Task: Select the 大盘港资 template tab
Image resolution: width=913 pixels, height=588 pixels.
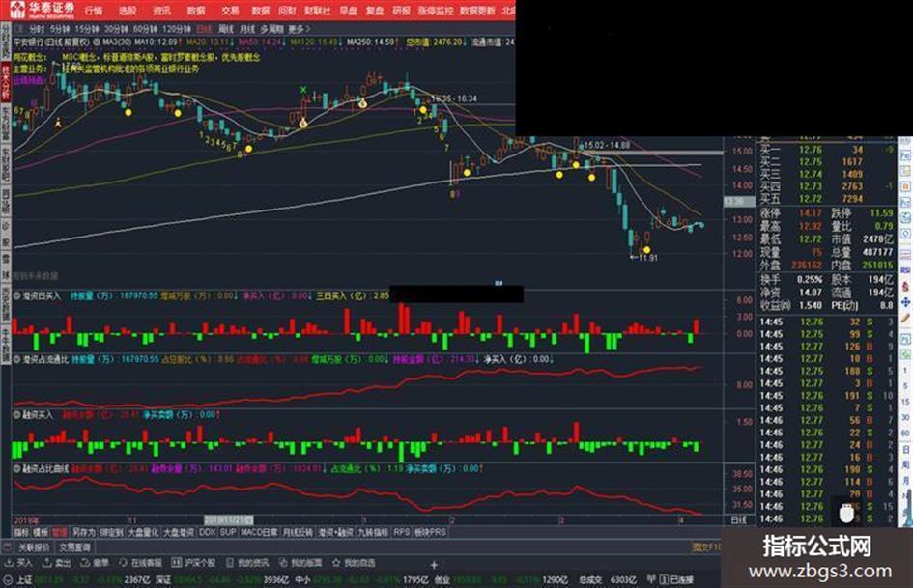Action: 179,532
